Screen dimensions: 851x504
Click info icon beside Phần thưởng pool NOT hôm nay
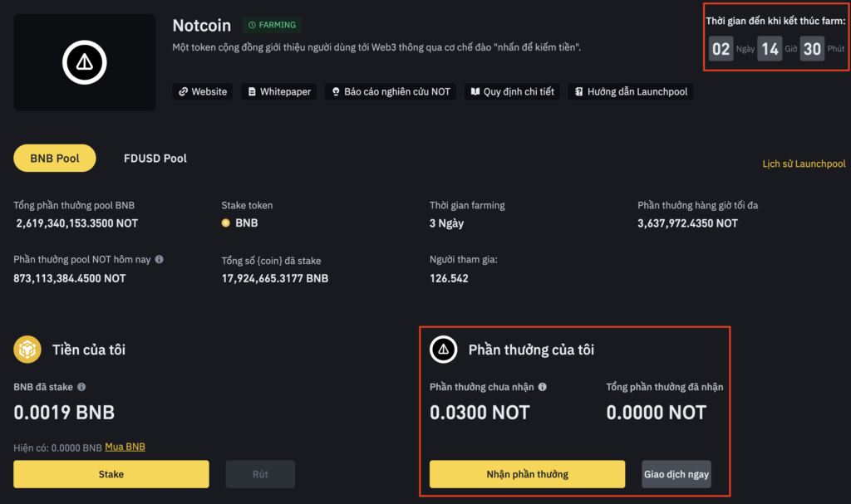pyautogui.click(x=159, y=259)
